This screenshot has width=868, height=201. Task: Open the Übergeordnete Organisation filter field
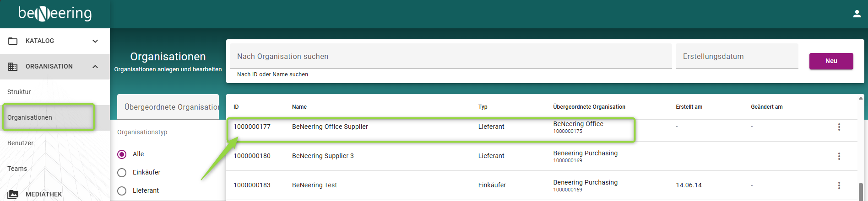tap(168, 107)
